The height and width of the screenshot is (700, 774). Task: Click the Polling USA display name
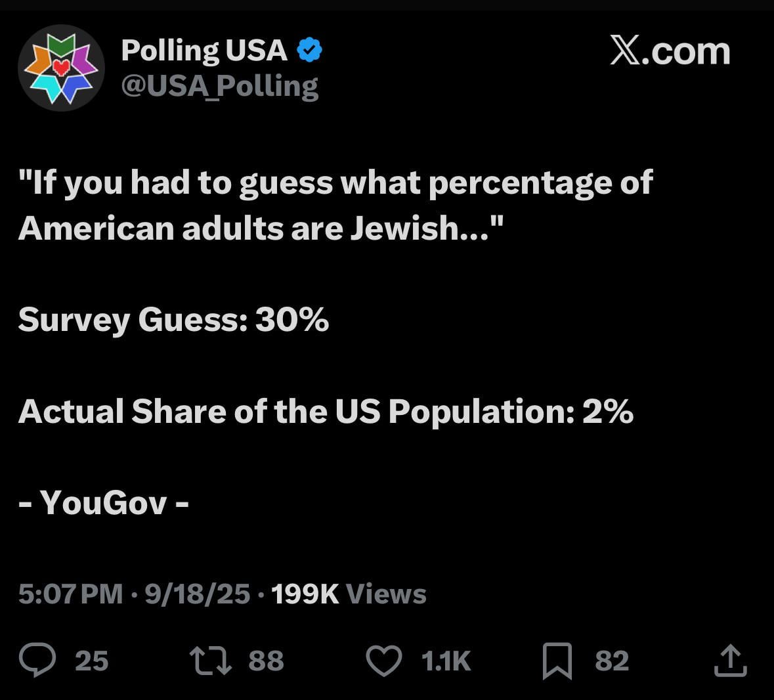[x=204, y=51]
